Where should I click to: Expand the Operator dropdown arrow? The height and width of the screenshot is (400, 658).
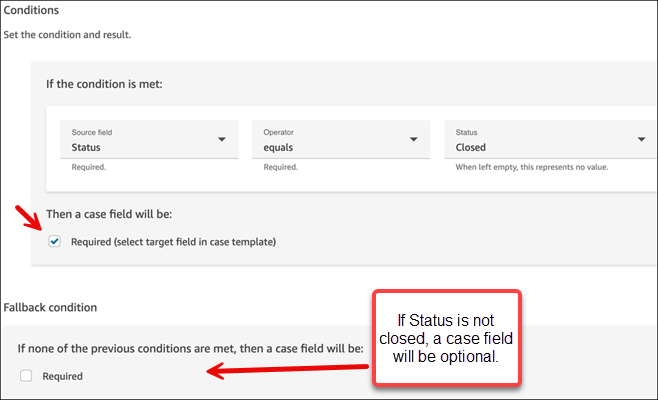coord(414,139)
